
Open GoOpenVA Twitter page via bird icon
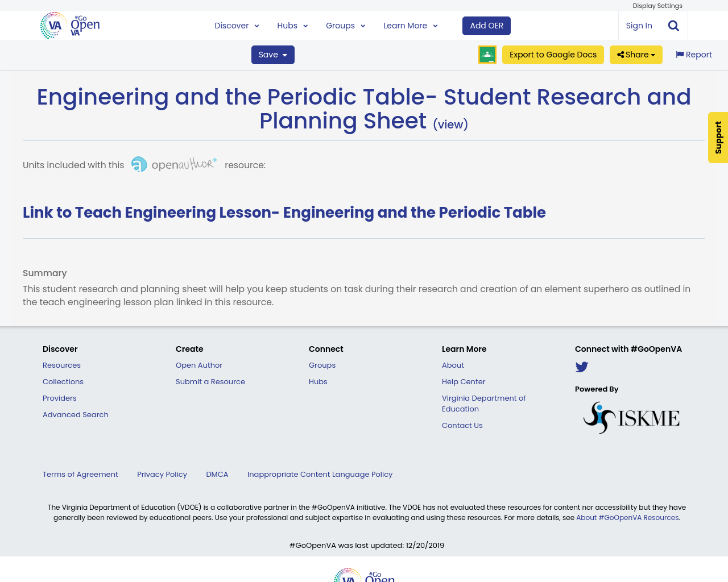pyautogui.click(x=581, y=366)
